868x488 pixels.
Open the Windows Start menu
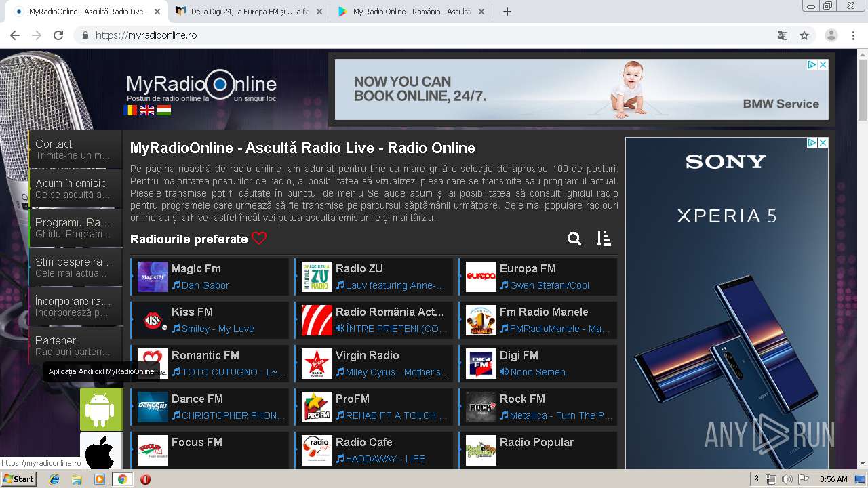click(x=18, y=479)
